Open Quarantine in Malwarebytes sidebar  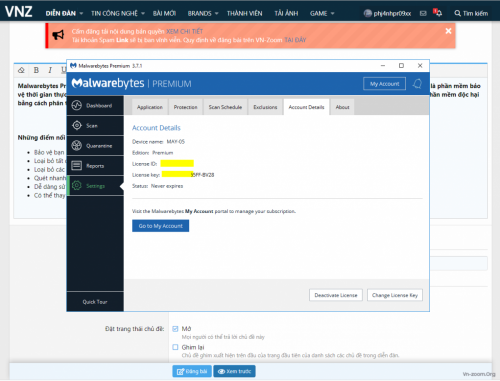pos(95,146)
